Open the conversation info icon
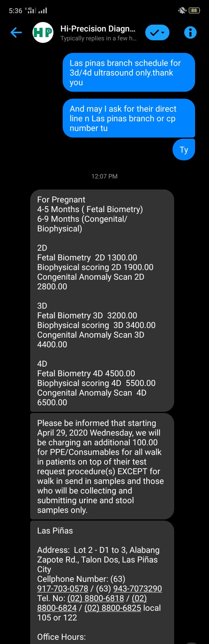The height and width of the screenshot is (644, 209). [x=190, y=32]
